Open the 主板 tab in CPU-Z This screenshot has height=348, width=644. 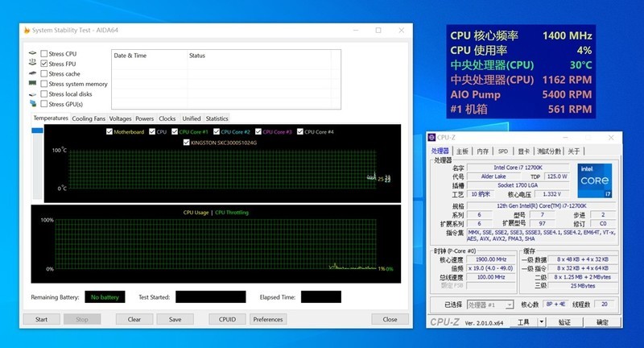(x=462, y=151)
